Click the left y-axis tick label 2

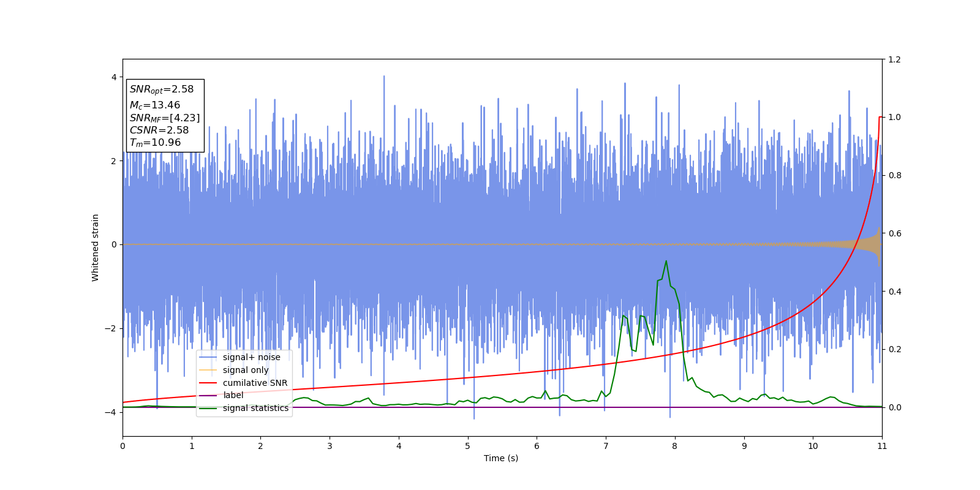pyautogui.click(x=114, y=161)
